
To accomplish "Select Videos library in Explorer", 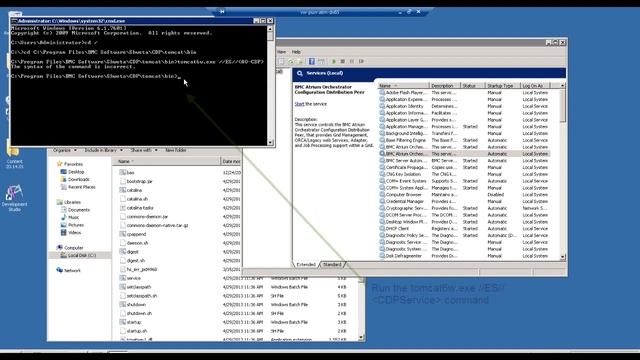I will click(71, 233).
